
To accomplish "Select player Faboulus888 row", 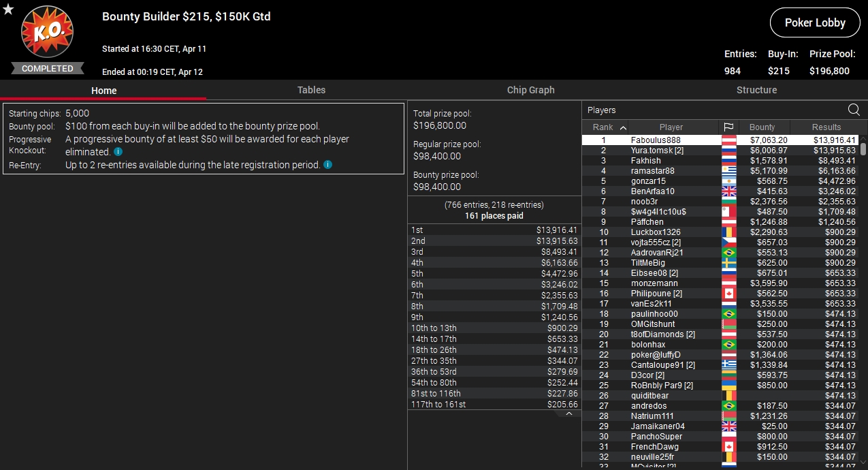I will tap(720, 140).
